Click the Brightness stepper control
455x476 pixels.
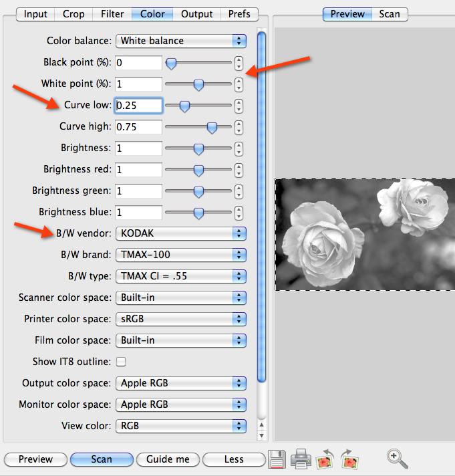click(x=239, y=148)
